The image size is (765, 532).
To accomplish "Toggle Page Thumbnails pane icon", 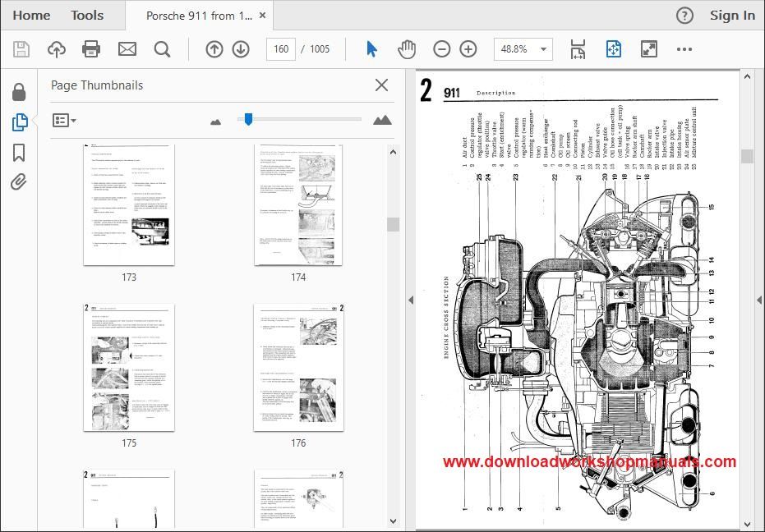I will [x=20, y=122].
